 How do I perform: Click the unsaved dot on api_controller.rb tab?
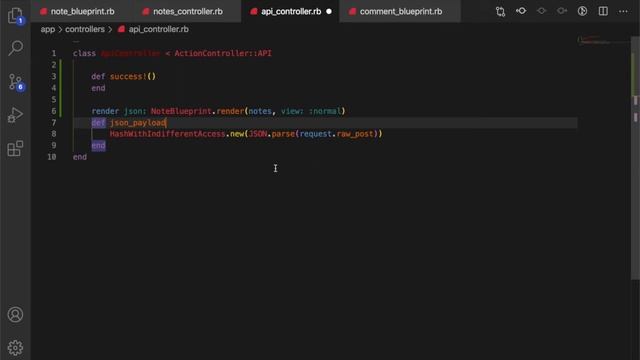coord(329,11)
